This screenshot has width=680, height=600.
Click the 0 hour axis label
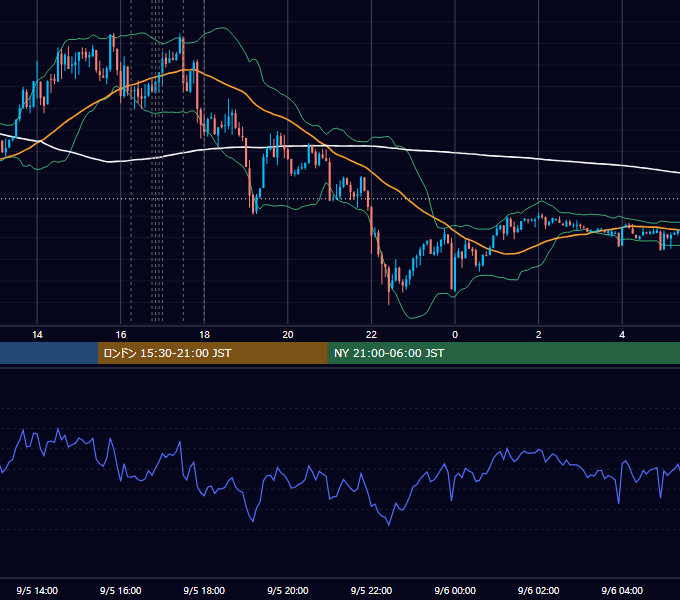pos(455,335)
